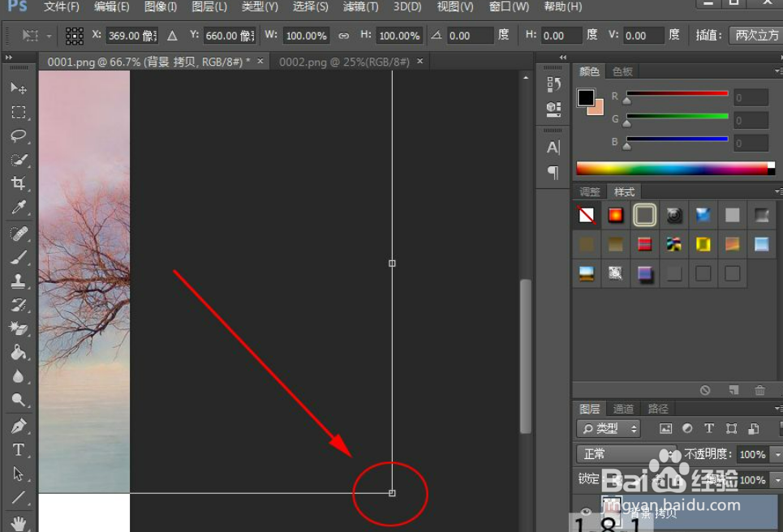Select the Eyedropper tool
Viewport: 783px width, 532px height.
(x=19, y=207)
